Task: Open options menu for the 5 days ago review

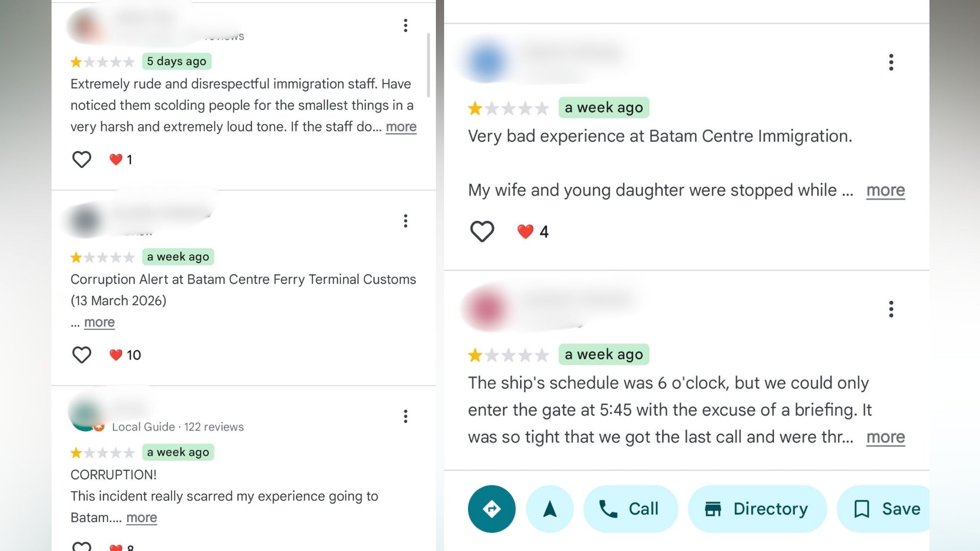Action: pyautogui.click(x=405, y=26)
